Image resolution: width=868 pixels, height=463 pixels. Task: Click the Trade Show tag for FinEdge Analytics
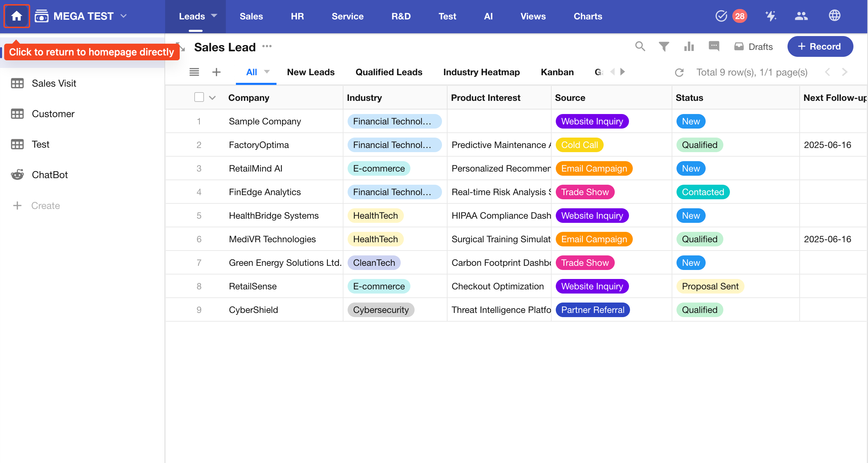point(585,192)
